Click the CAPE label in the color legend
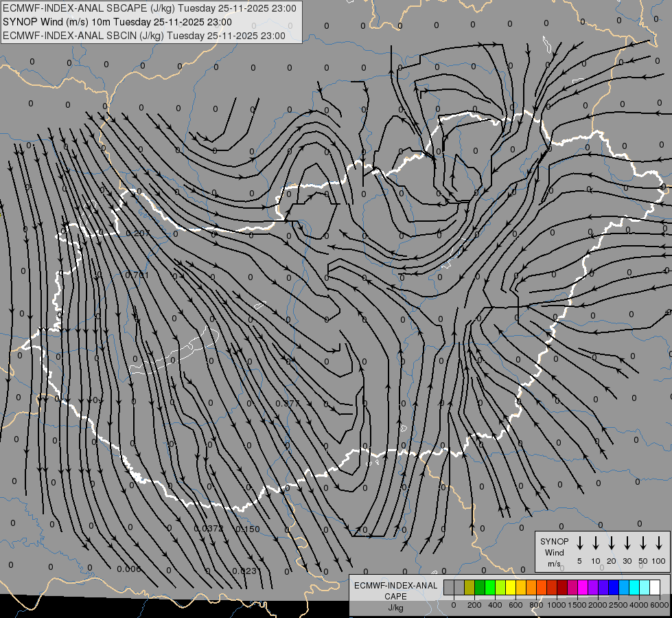 (395, 596)
